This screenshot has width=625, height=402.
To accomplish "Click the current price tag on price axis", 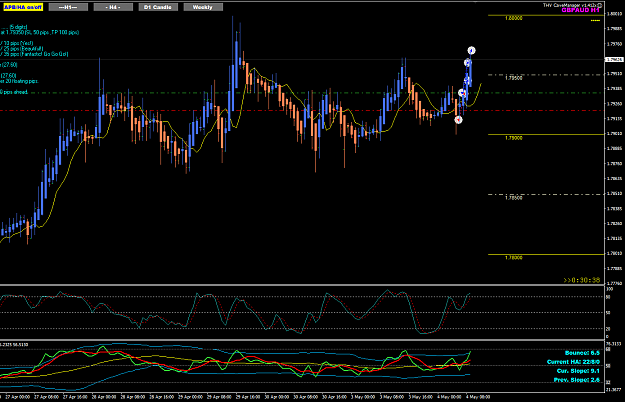I will (x=614, y=59).
